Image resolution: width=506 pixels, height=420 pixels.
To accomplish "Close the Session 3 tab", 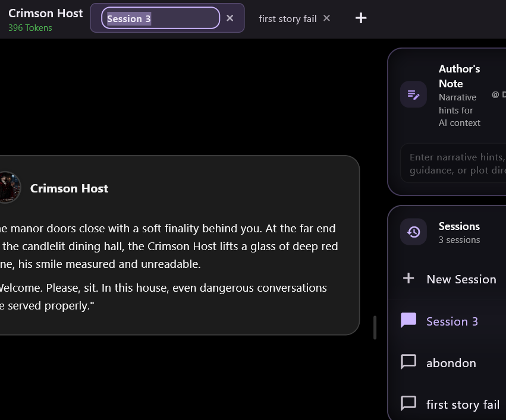I will pyautogui.click(x=230, y=18).
